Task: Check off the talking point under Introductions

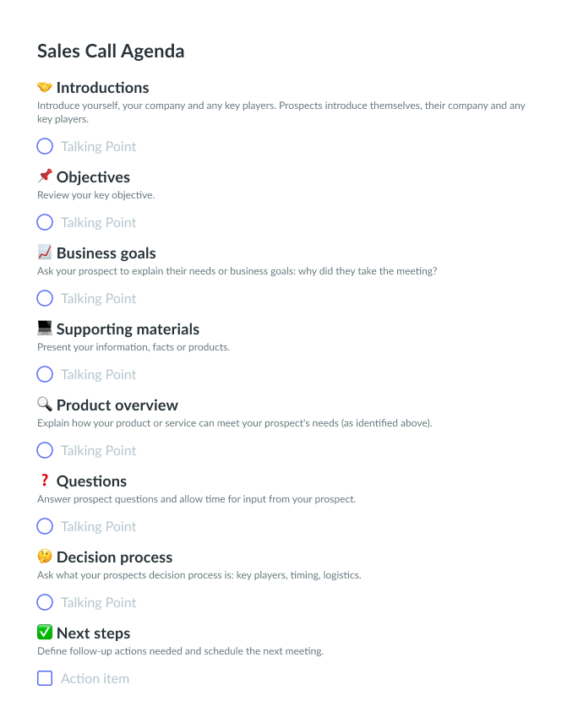Action: pyautogui.click(x=45, y=146)
